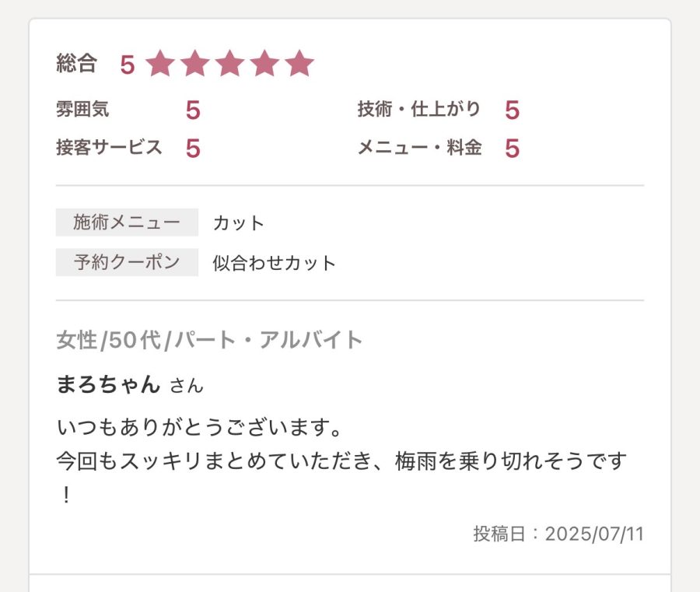Click the review text mentioning 梅雨
Image resolution: width=700 pixels, height=592 pixels.
tap(342, 461)
